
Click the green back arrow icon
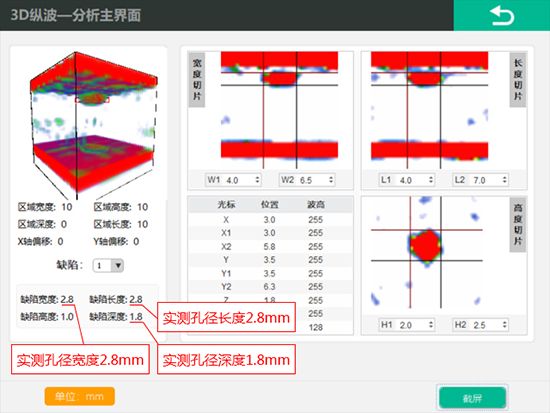click(502, 16)
